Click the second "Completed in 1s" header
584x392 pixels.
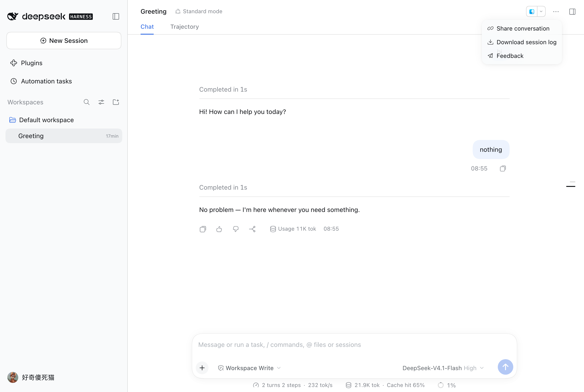pyautogui.click(x=223, y=188)
